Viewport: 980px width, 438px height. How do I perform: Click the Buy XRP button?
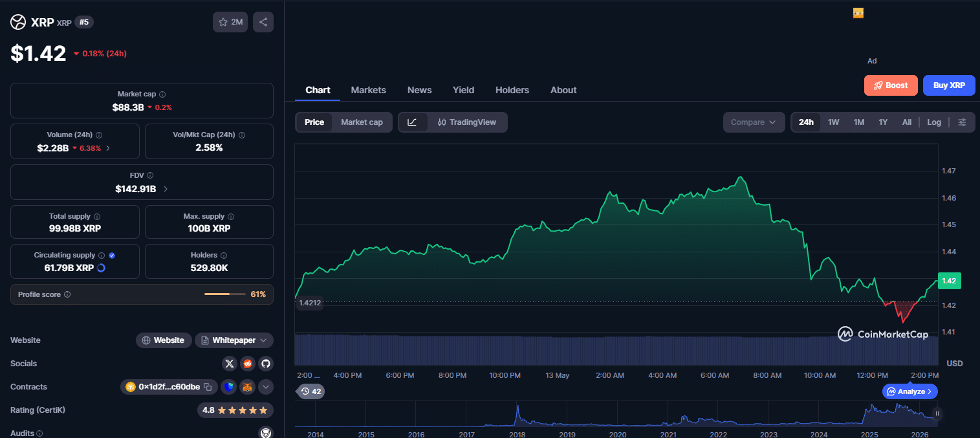click(x=949, y=85)
